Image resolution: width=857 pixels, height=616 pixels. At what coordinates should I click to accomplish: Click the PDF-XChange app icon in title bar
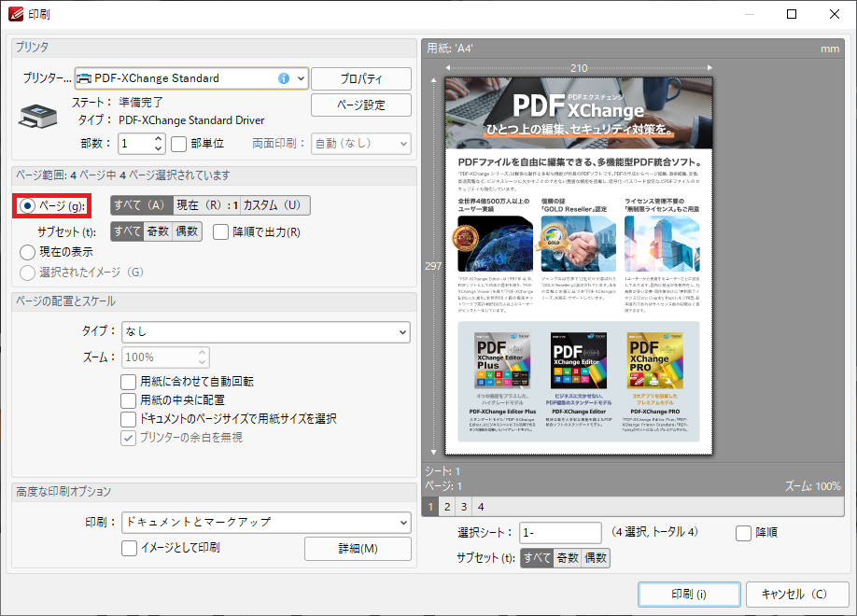(x=15, y=14)
